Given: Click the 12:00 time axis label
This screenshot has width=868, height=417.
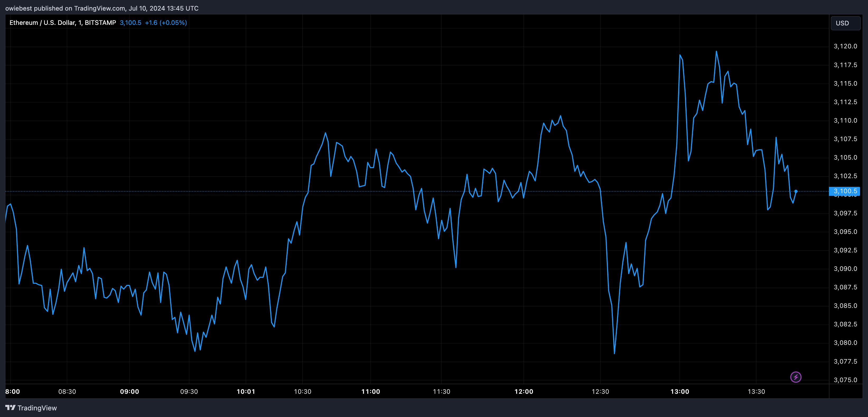Looking at the screenshot, I should click(x=524, y=391).
